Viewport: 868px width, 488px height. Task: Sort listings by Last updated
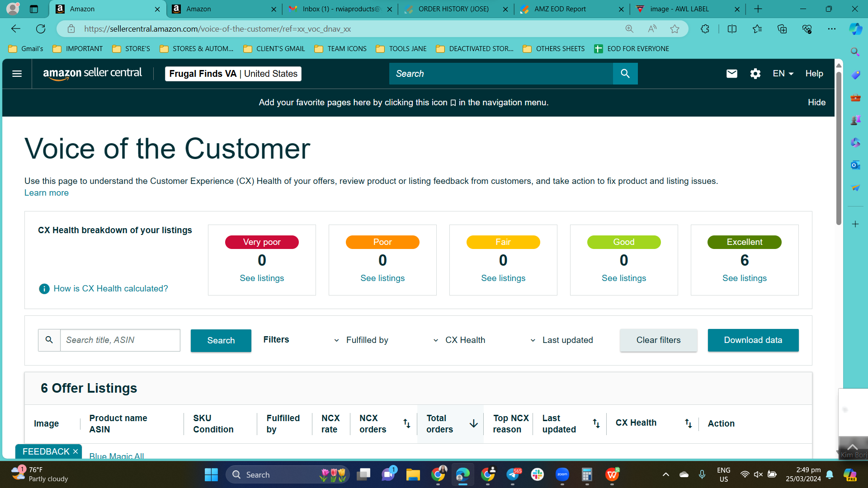pyautogui.click(x=596, y=423)
